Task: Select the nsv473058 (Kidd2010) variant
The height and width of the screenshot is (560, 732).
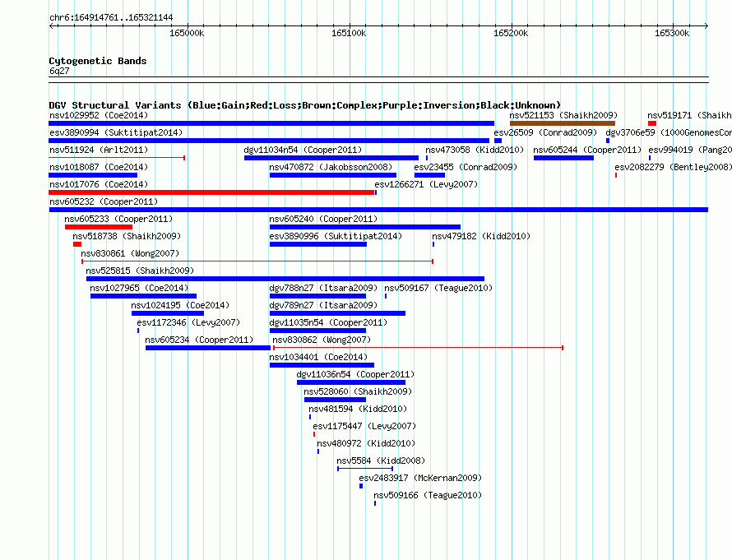Action: click(475, 150)
